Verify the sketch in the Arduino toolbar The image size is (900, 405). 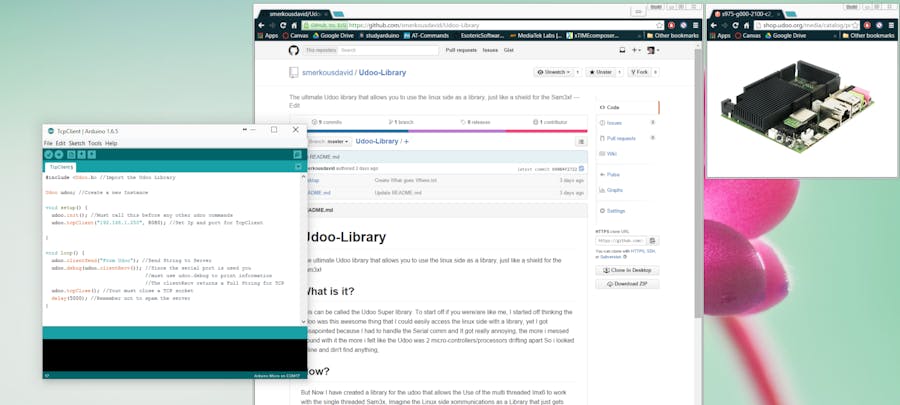point(49,154)
